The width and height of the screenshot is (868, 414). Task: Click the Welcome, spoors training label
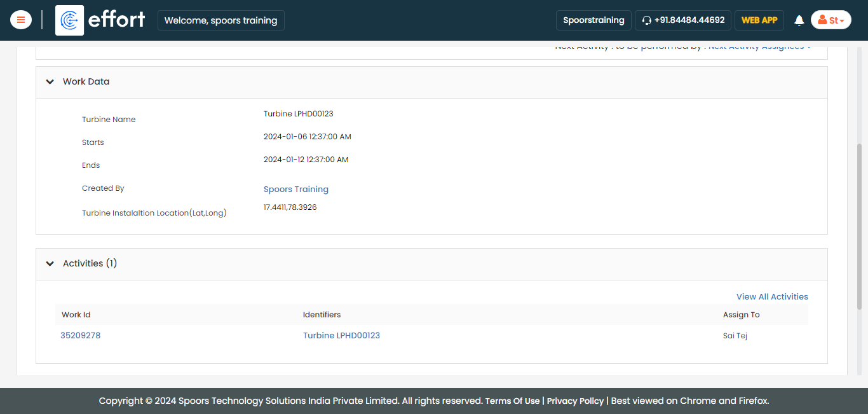click(220, 20)
